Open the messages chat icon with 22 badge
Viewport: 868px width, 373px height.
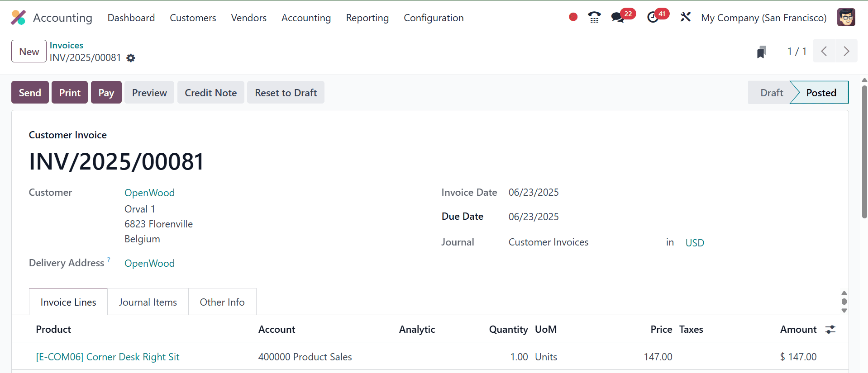617,18
